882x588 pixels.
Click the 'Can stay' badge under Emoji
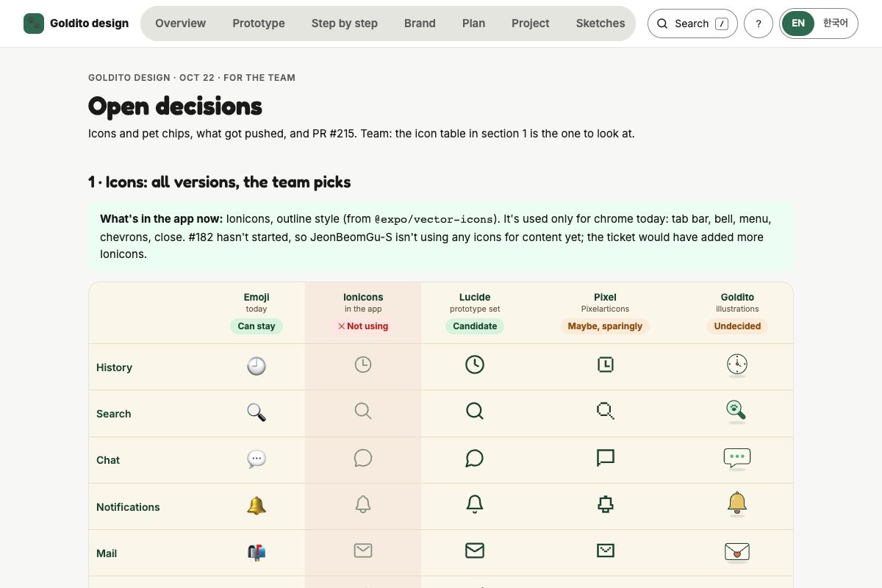pos(257,326)
